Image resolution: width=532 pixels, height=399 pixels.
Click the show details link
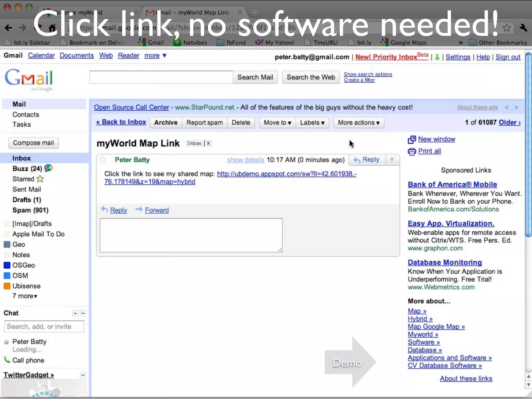click(x=245, y=160)
